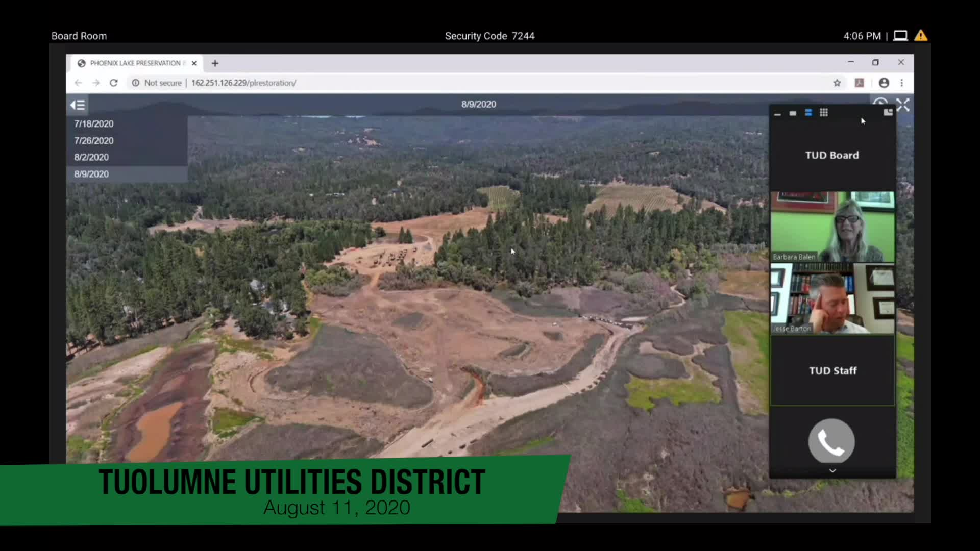Open Chrome's three-dot menu
980x551 pixels.
point(902,83)
